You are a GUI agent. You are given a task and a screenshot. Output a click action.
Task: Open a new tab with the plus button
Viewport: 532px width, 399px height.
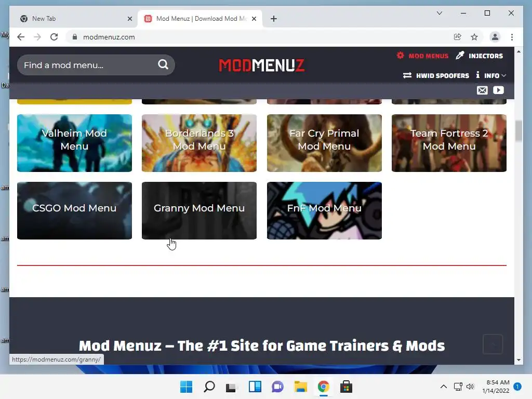(274, 19)
